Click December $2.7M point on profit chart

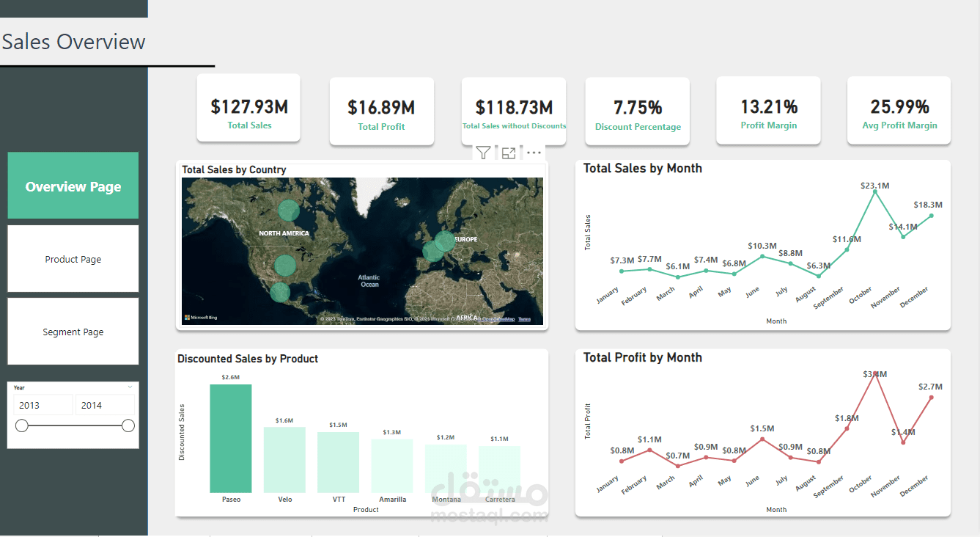932,398
